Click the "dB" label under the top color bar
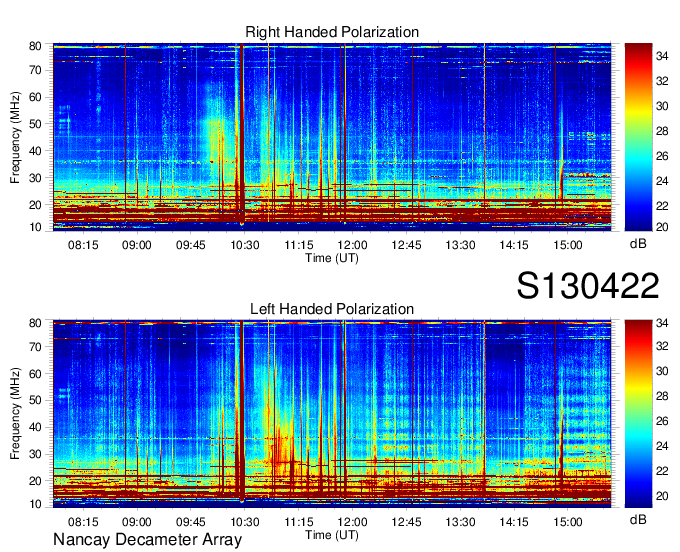The width and height of the screenshot is (680, 552). pyautogui.click(x=638, y=244)
